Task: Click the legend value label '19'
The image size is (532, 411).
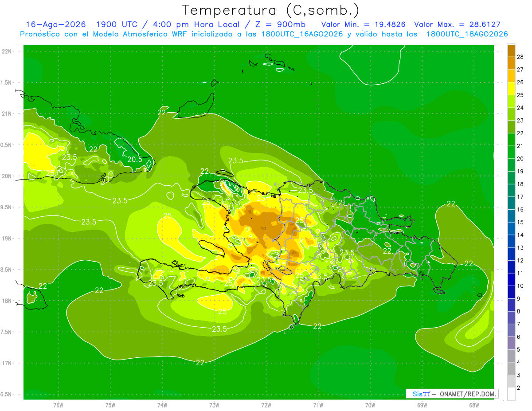Action: click(x=520, y=171)
